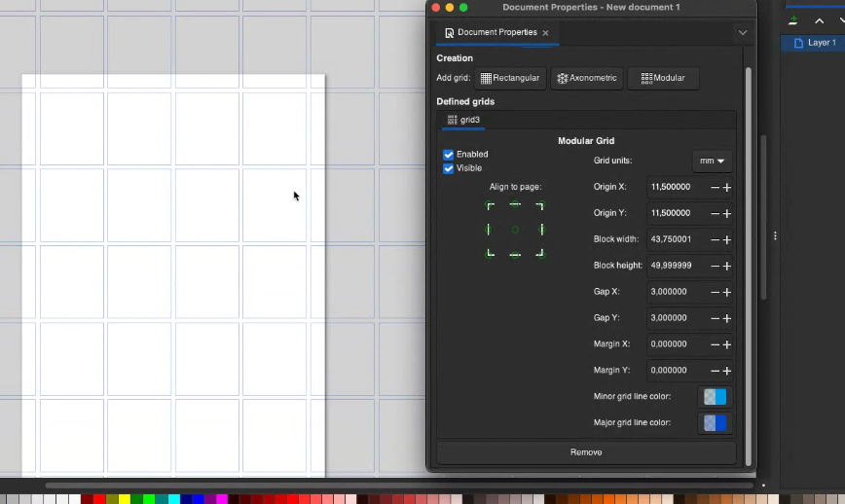The image size is (845, 504).
Task: Add a new layer with plus icon
Action: tap(792, 21)
